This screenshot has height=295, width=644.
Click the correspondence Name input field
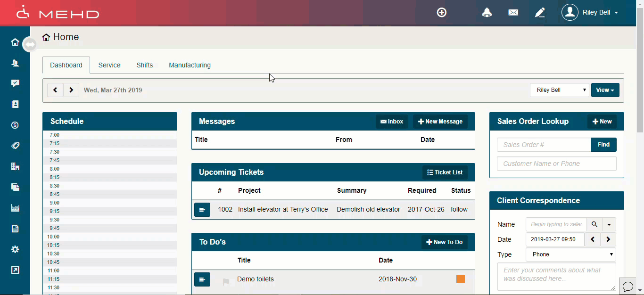point(556,224)
